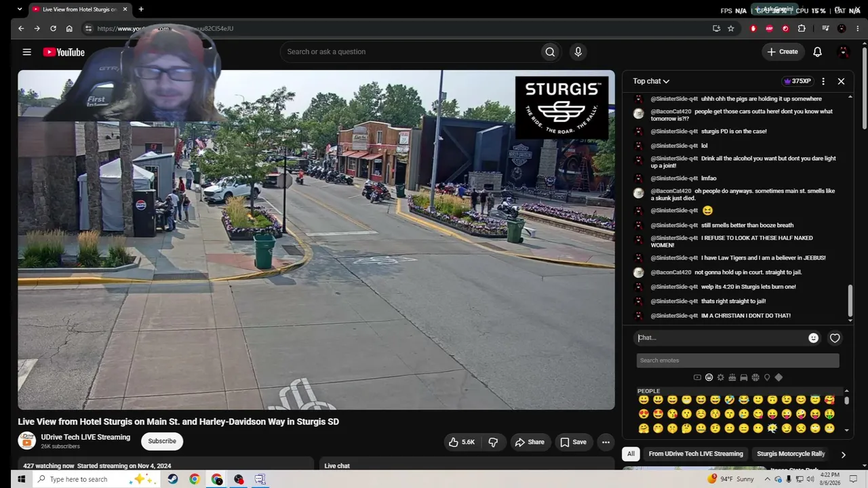Image resolution: width=868 pixels, height=488 pixels.
Task: Dislike the video with thumbs-down
Action: pyautogui.click(x=493, y=443)
